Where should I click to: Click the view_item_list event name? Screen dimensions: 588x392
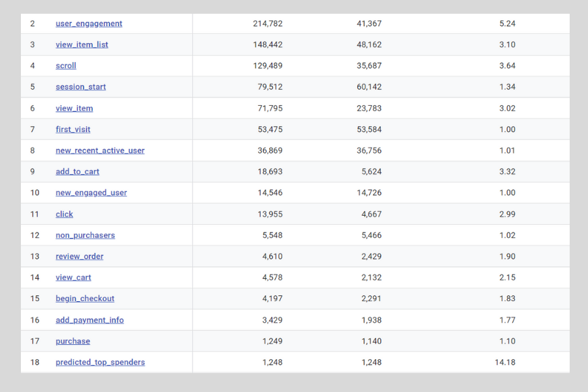(82, 44)
